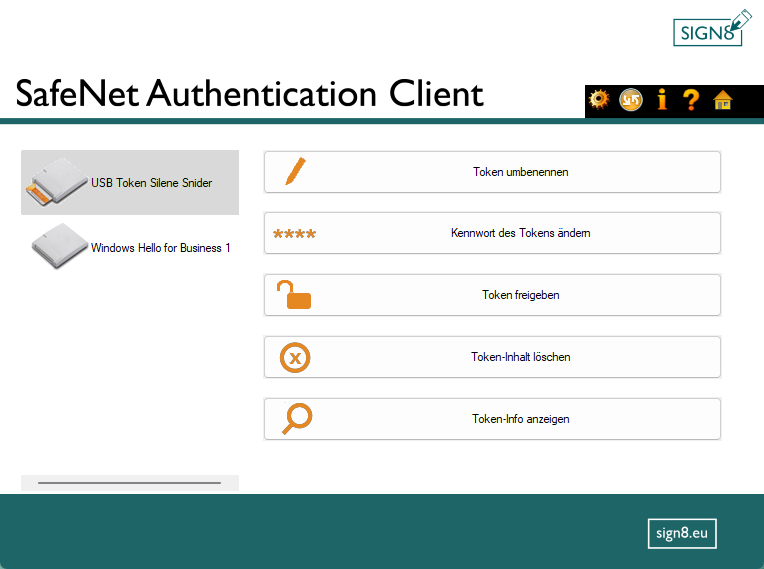Viewport: 764px width, 569px height.
Task: Click the Windows Hello token device icon
Action: click(x=59, y=246)
